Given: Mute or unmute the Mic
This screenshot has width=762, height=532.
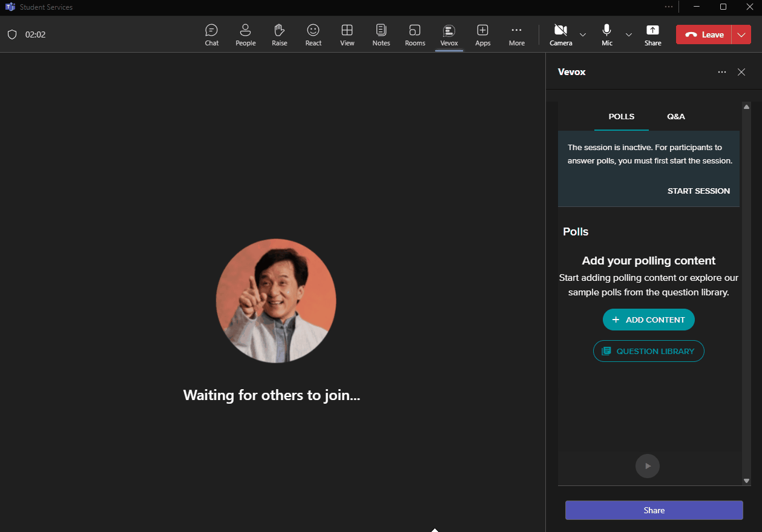Looking at the screenshot, I should pos(607,34).
